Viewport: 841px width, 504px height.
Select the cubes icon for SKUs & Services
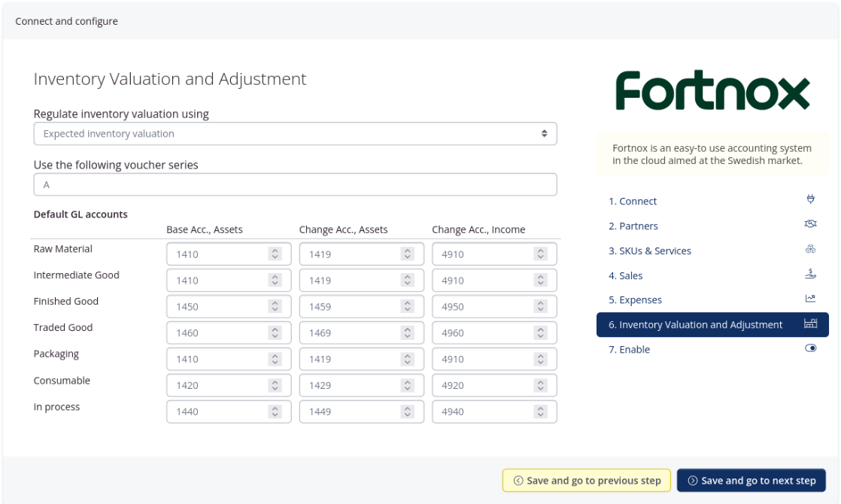(x=810, y=248)
